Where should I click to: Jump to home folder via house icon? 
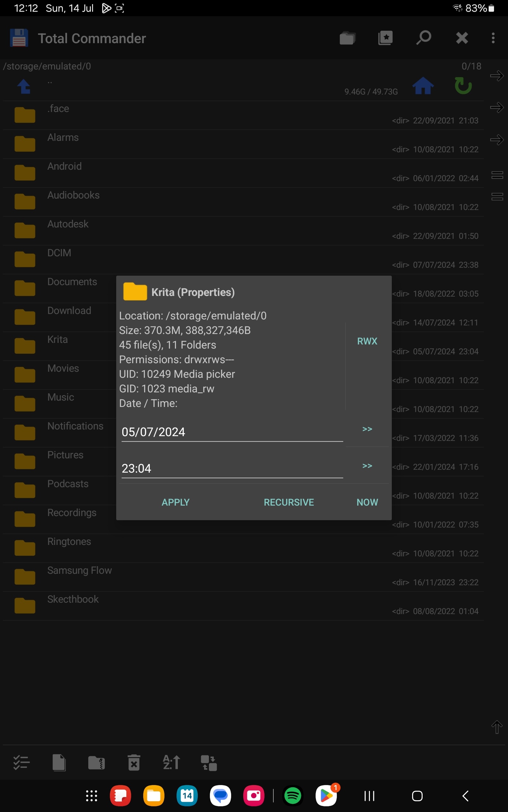(423, 86)
